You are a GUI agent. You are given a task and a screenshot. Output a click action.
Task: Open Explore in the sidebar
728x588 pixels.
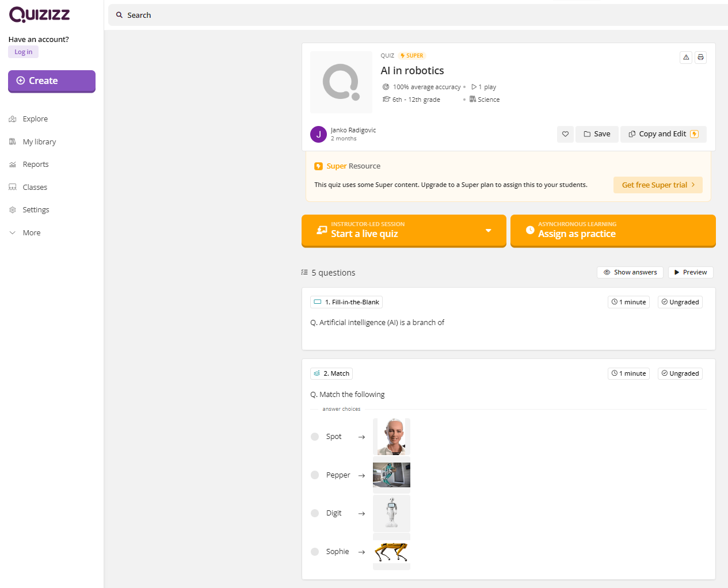[x=35, y=119]
